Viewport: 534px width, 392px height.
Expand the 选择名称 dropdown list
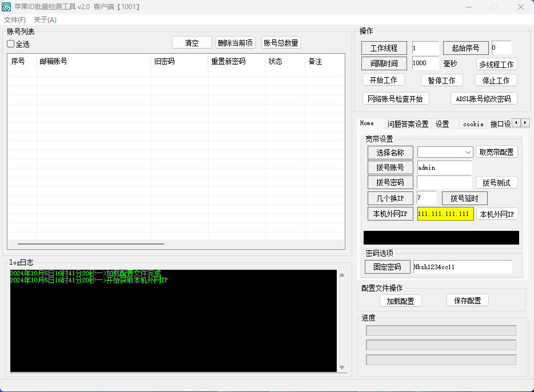coord(468,153)
